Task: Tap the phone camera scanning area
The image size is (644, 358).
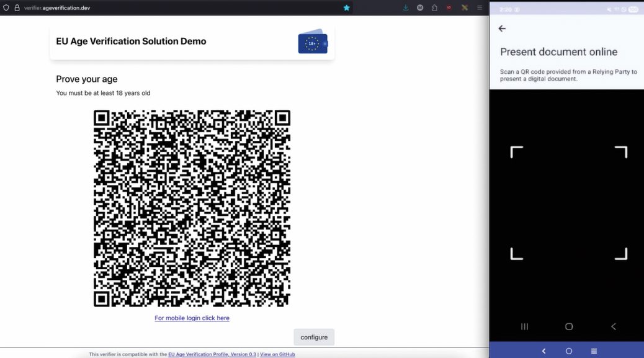Action: [x=569, y=203]
